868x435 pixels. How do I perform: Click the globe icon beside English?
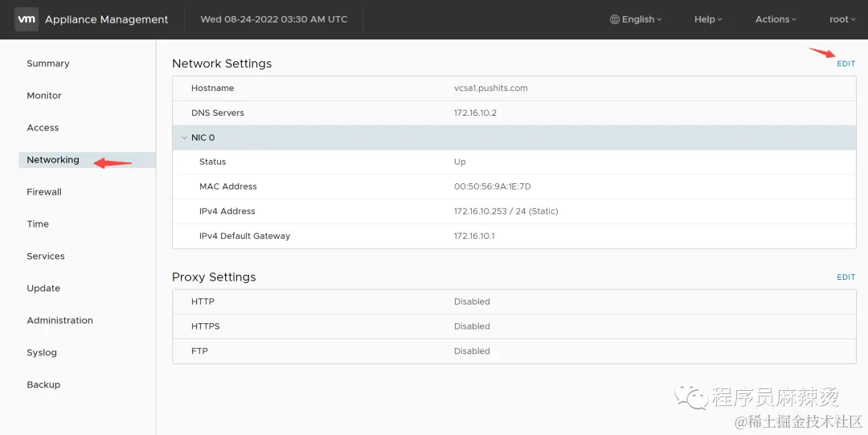(615, 19)
